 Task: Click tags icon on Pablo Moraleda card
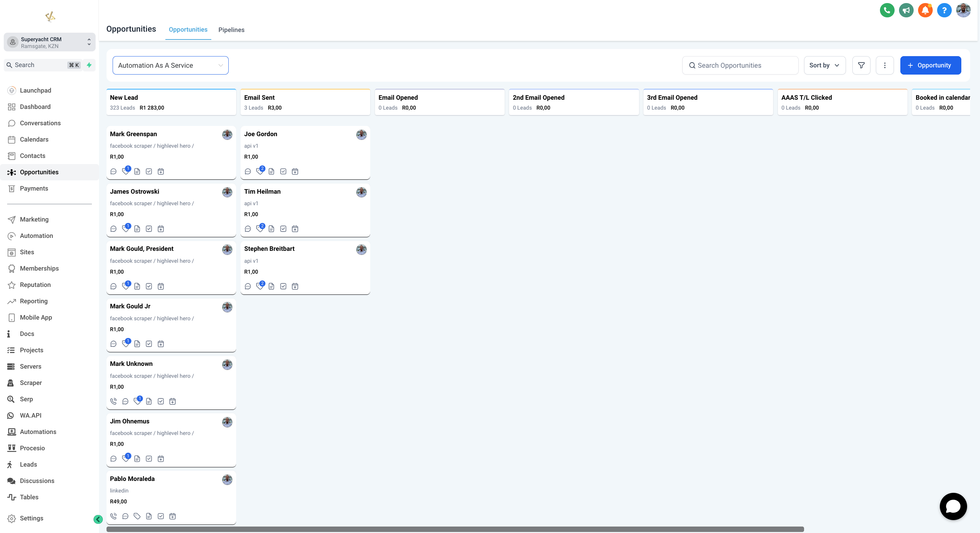(137, 516)
